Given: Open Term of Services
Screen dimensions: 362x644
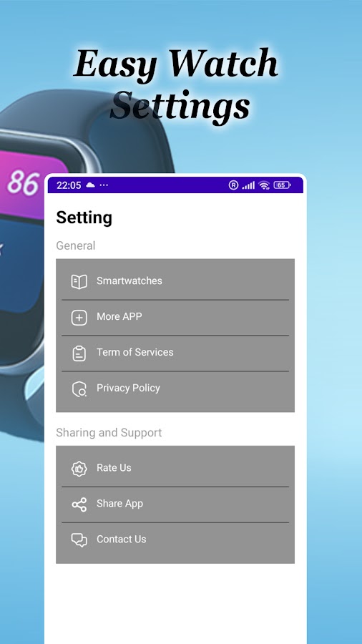Looking at the screenshot, I should (175, 353).
